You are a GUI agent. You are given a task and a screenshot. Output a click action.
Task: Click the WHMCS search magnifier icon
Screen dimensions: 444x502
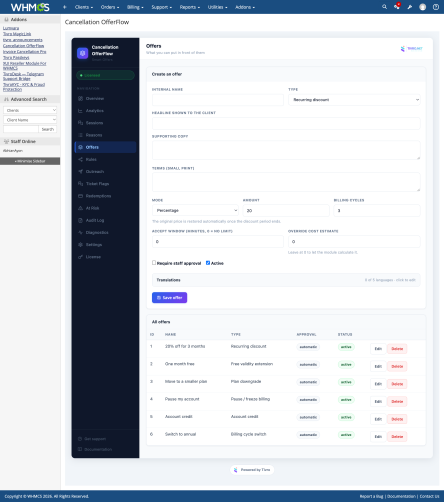click(x=384, y=7)
